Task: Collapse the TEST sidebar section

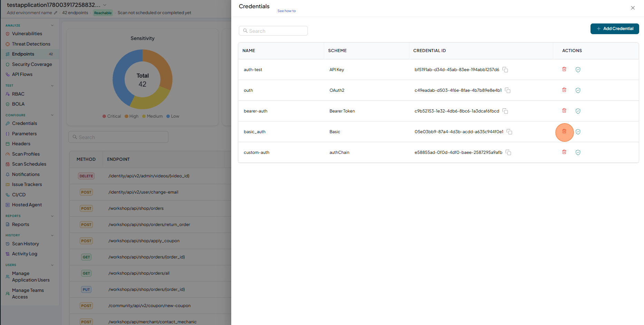Action: click(52, 86)
